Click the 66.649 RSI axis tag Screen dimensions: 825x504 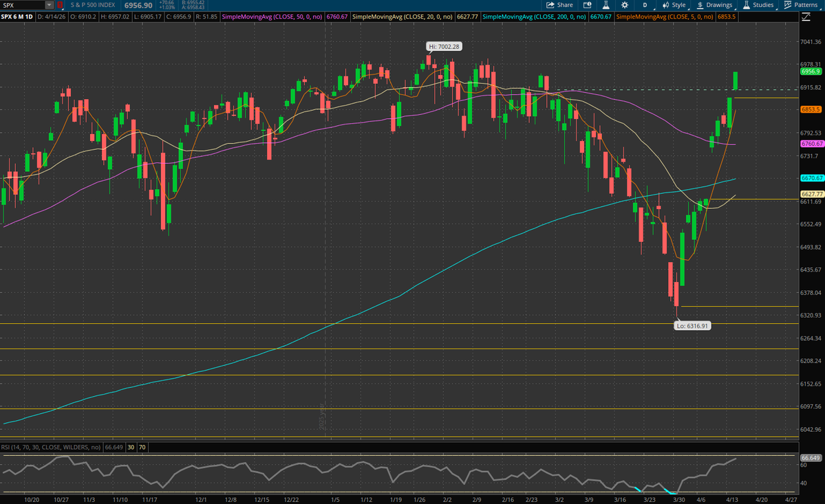811,458
